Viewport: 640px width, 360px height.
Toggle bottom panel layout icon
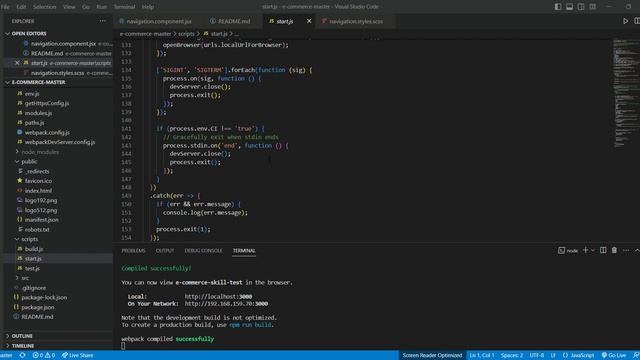[x=569, y=7]
